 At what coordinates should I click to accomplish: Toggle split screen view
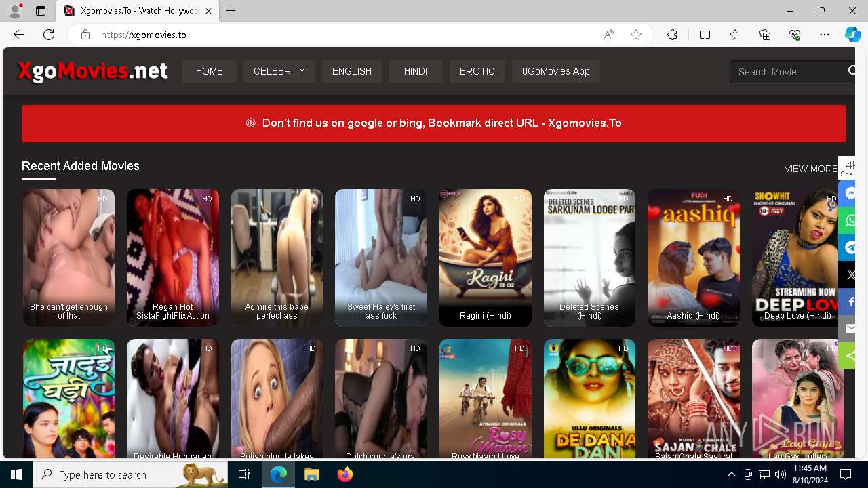point(705,35)
